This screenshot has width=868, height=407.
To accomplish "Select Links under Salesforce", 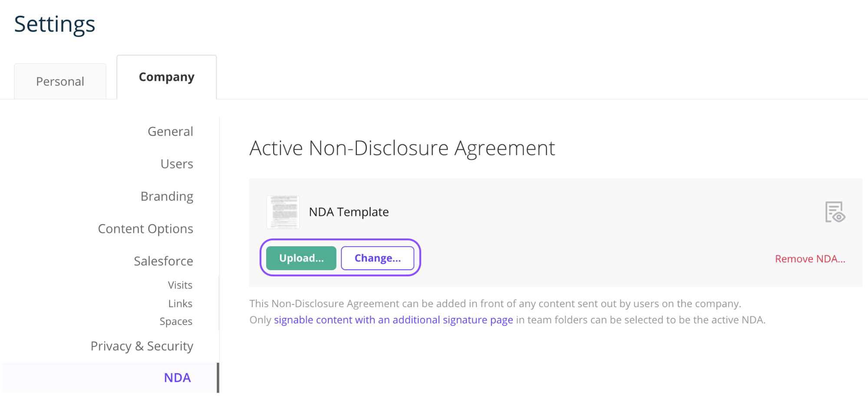I will 180,303.
